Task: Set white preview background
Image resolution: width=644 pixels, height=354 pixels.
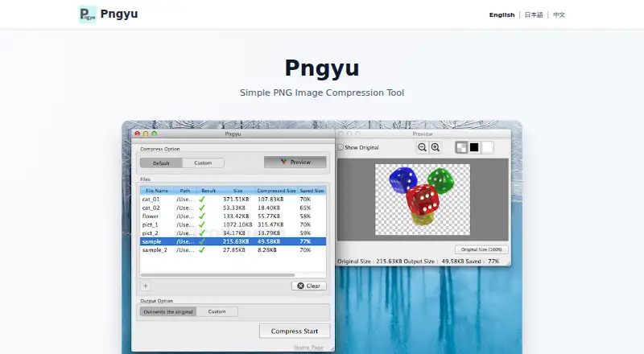Action: [487, 147]
